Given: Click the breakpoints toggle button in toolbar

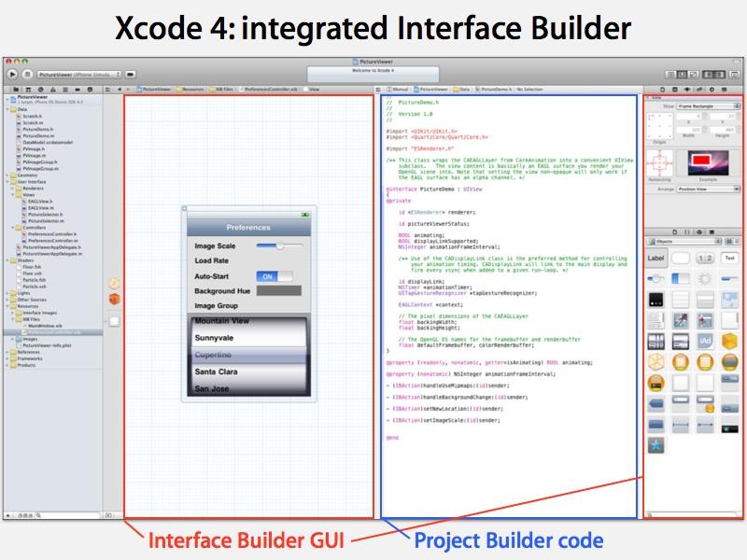Looking at the screenshot, I should (x=131, y=75).
